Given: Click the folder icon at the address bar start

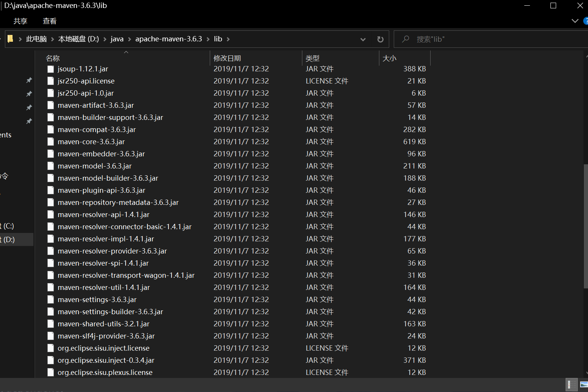Looking at the screenshot, I should click(x=10, y=39).
